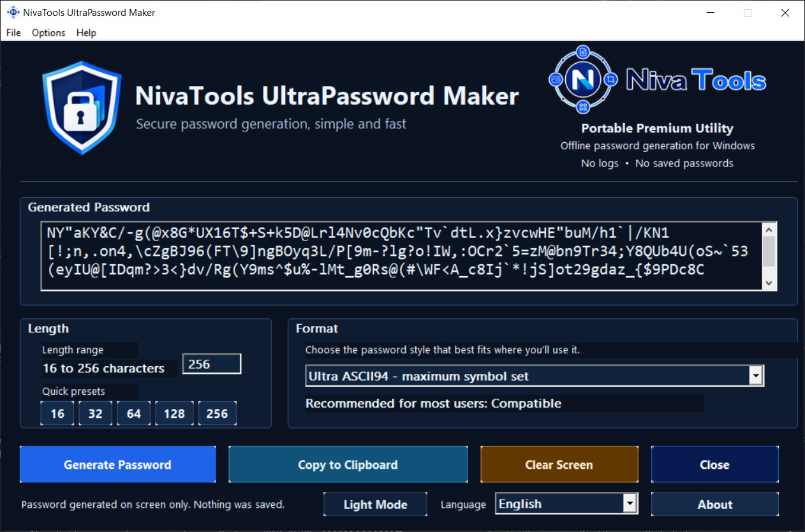Click the Clear Screen button
The width and height of the screenshot is (805, 532).
[559, 464]
